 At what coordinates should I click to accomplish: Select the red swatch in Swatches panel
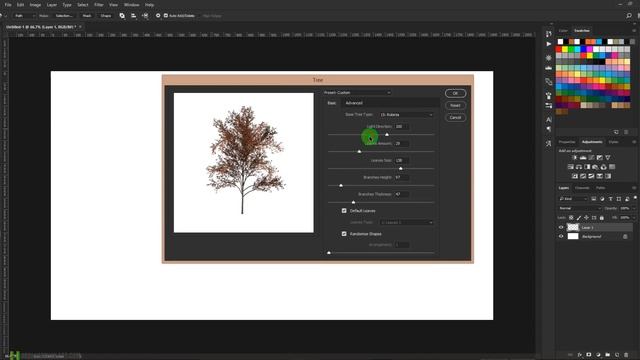(x=559, y=49)
